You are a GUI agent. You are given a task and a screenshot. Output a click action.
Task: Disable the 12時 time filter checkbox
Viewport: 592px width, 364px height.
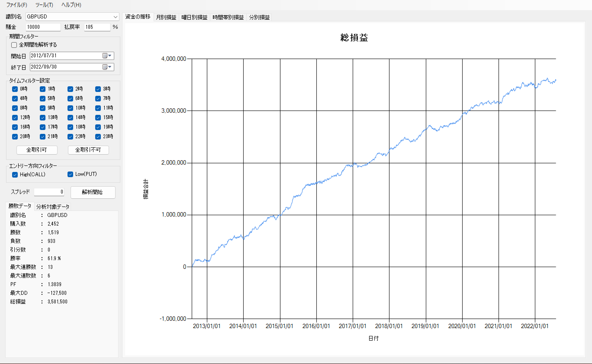click(15, 117)
